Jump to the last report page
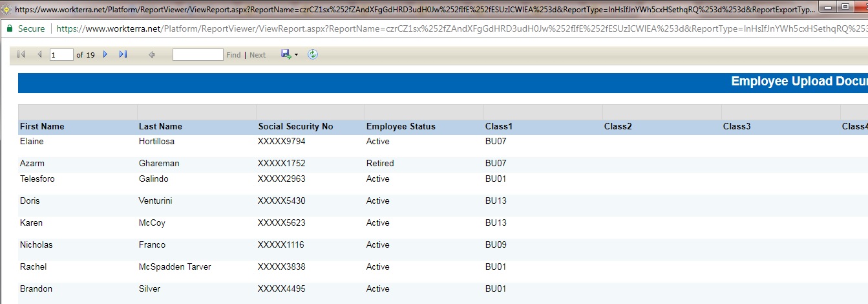 123,55
